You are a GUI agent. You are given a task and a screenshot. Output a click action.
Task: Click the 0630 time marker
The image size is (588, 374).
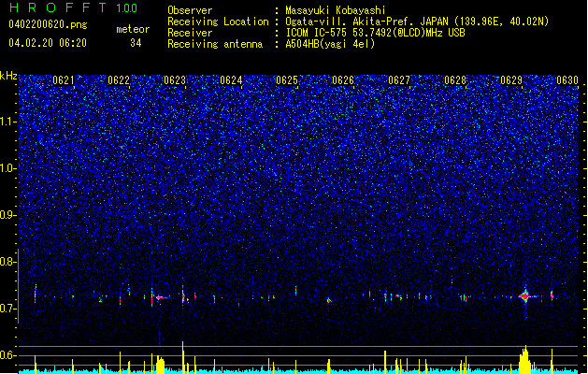pos(567,80)
